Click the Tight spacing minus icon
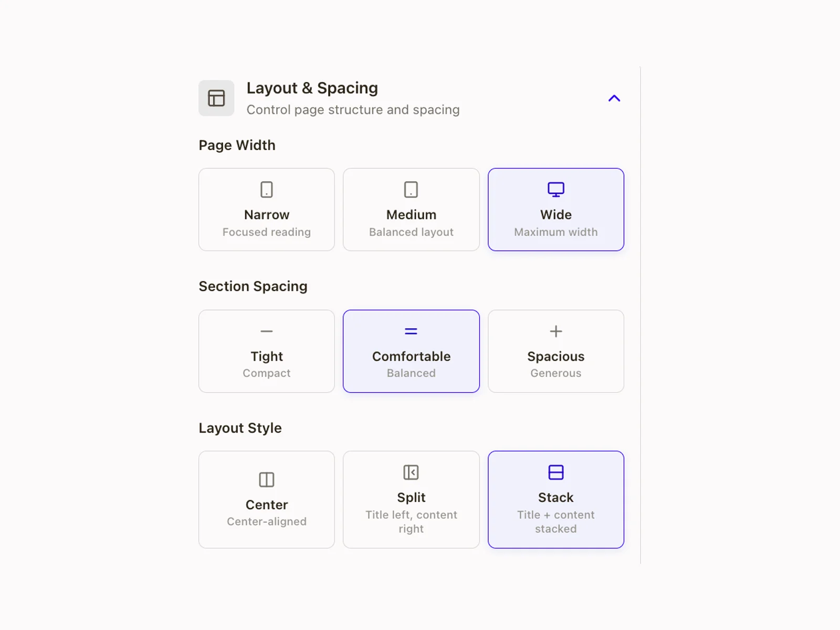The width and height of the screenshot is (840, 630). point(267,331)
